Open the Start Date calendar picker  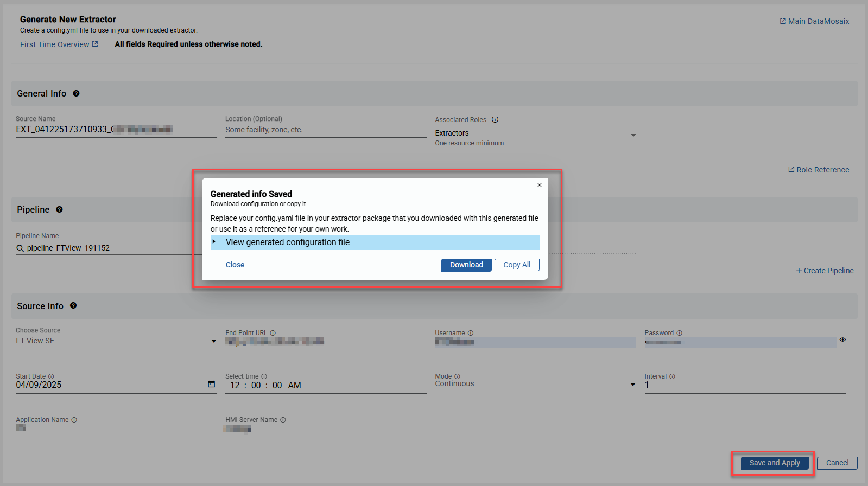pos(212,385)
